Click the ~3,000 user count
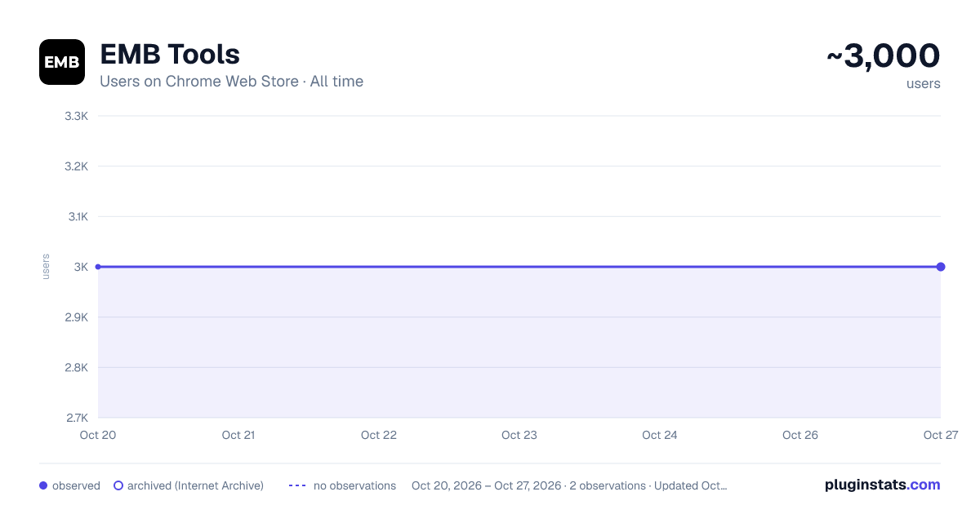The height and width of the screenshot is (514, 980). click(884, 56)
